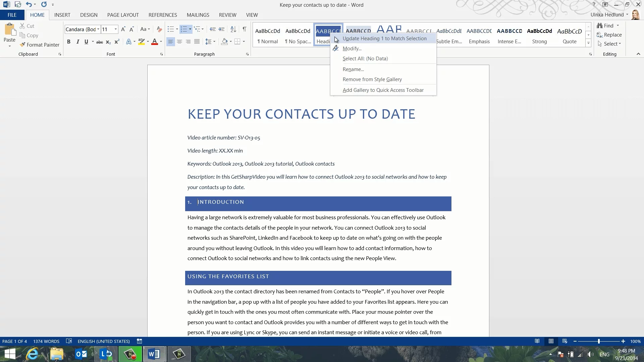Expand the font name dropdown
Image resolution: width=644 pixels, height=362 pixels.
[x=98, y=29]
